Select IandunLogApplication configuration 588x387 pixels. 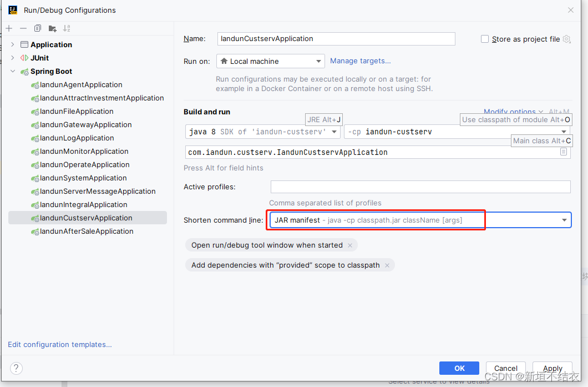pyautogui.click(x=77, y=138)
